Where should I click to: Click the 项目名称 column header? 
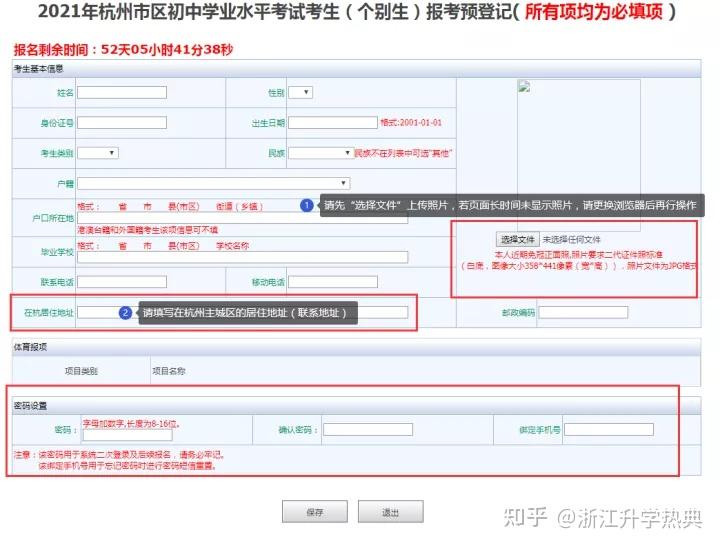(169, 371)
